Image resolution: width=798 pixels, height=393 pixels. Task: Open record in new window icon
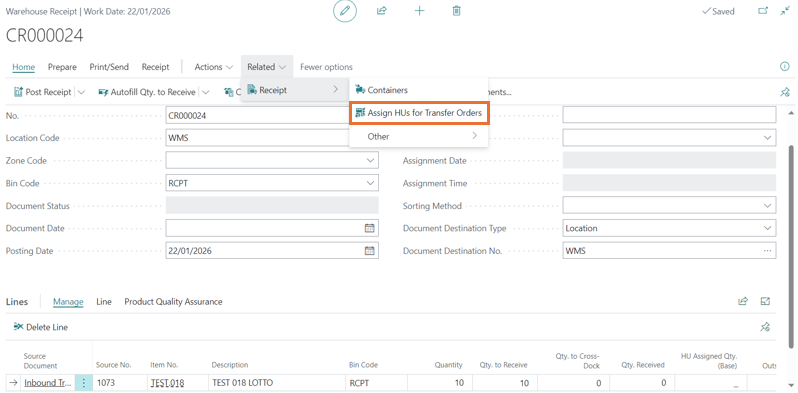click(763, 11)
